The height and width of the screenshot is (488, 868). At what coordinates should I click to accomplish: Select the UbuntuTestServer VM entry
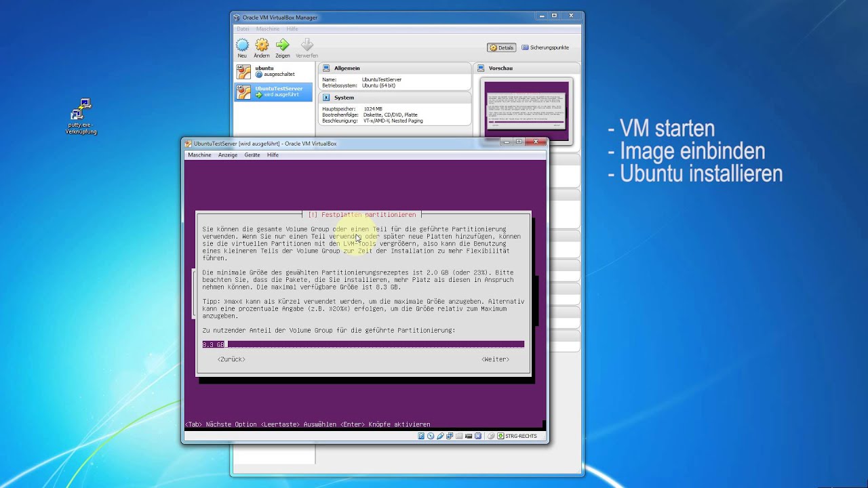(x=274, y=91)
